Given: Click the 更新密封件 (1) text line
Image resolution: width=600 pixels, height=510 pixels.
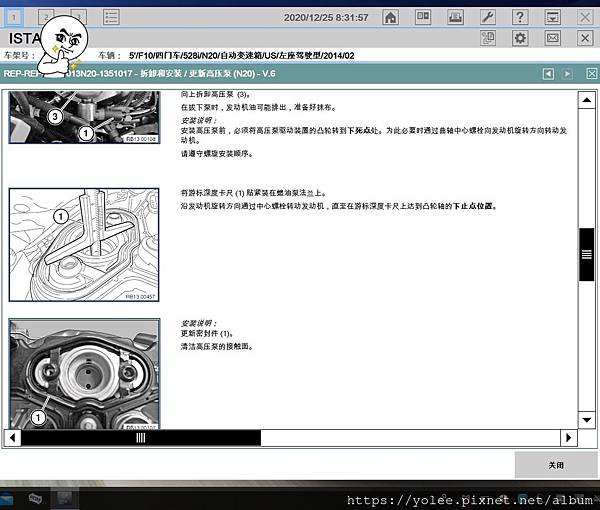Looking at the screenshot, I should [207, 334].
